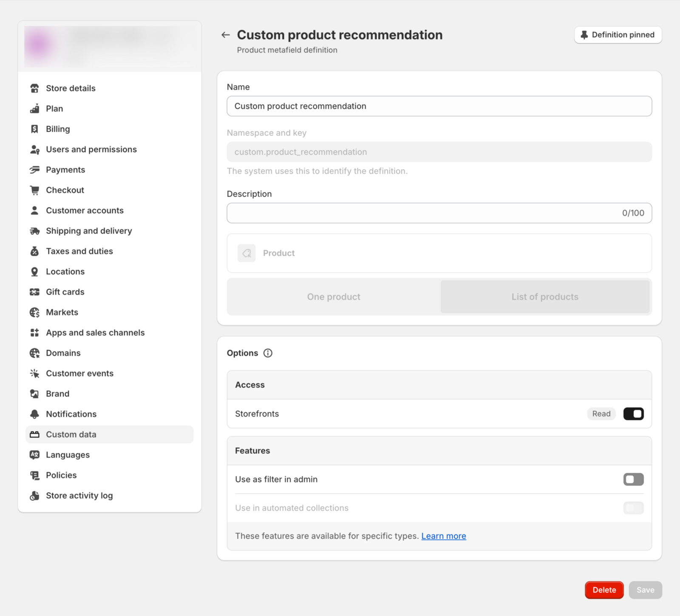Open Store details via storefront icon

(35, 88)
